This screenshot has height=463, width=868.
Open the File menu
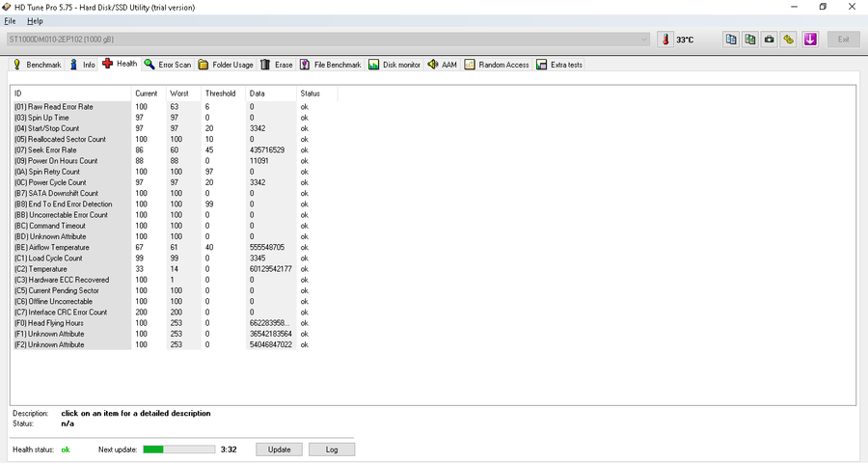point(10,21)
